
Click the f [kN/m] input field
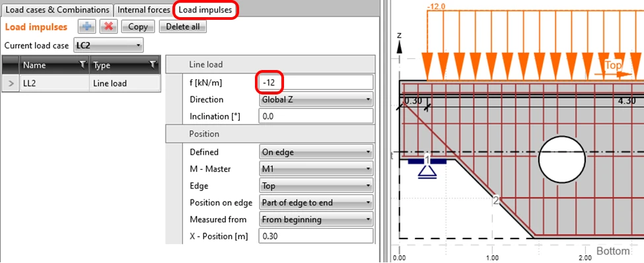pyautogui.click(x=316, y=82)
